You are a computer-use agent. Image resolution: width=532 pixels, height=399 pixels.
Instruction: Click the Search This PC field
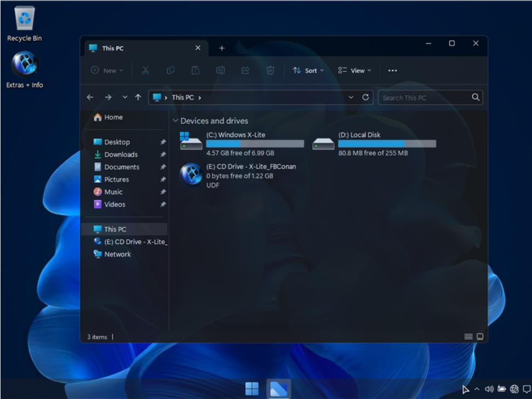[x=431, y=98]
